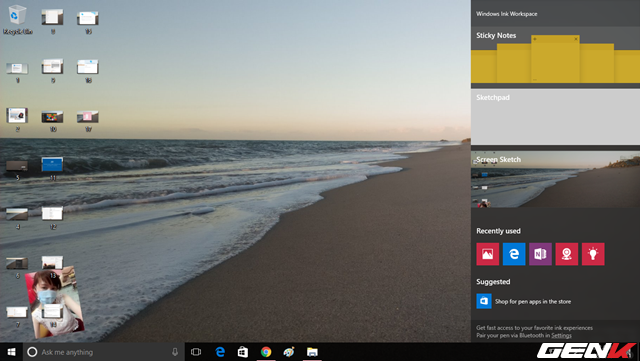Open Task View from the taskbar
The height and width of the screenshot is (361, 640).
click(196, 352)
